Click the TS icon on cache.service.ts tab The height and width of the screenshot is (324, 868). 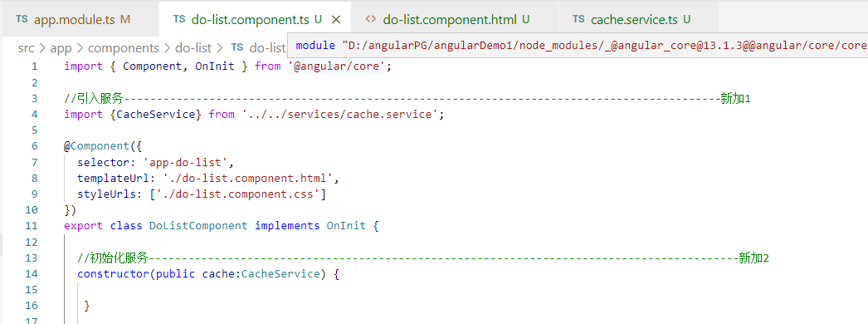tap(579, 19)
